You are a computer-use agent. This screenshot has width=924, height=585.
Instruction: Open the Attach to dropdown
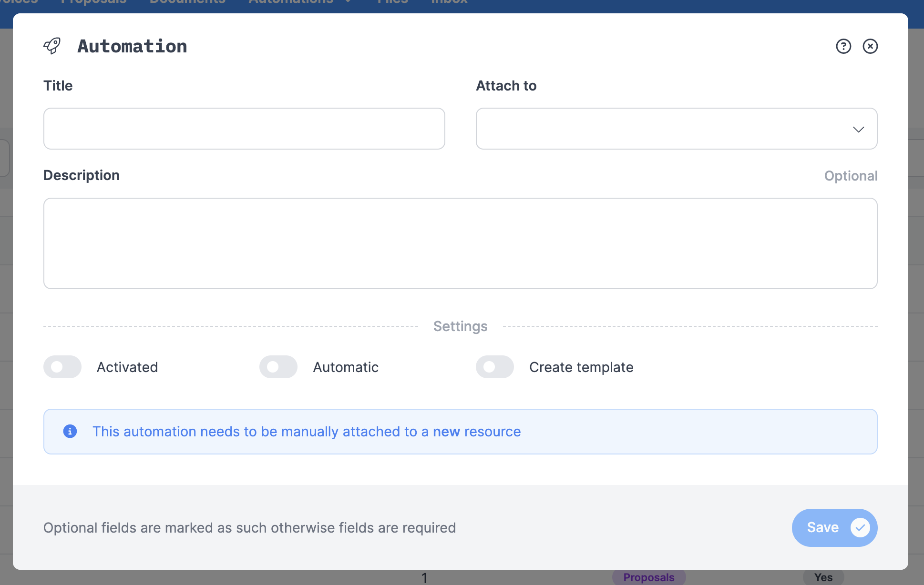pyautogui.click(x=677, y=129)
